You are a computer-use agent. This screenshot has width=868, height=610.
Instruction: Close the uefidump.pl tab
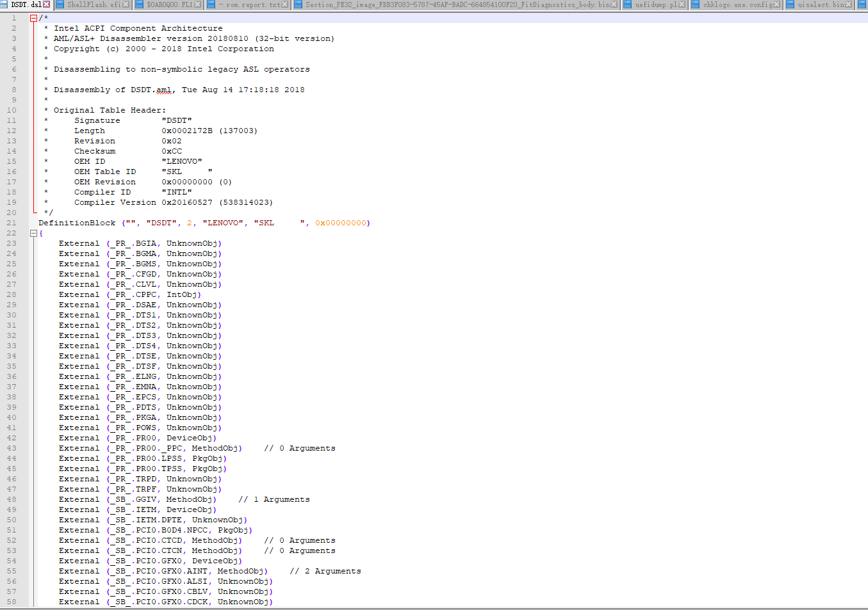pos(682,4)
